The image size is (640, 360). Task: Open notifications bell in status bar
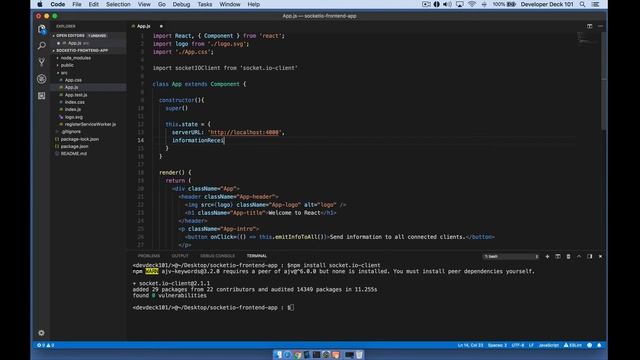click(x=599, y=345)
